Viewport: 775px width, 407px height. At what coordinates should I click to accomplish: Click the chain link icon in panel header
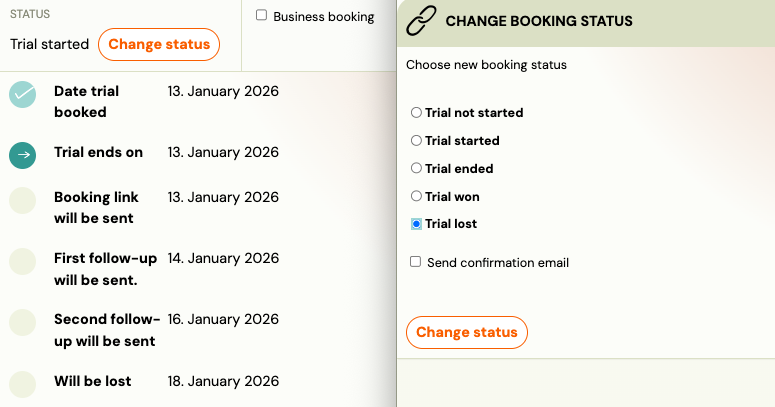[421, 21]
